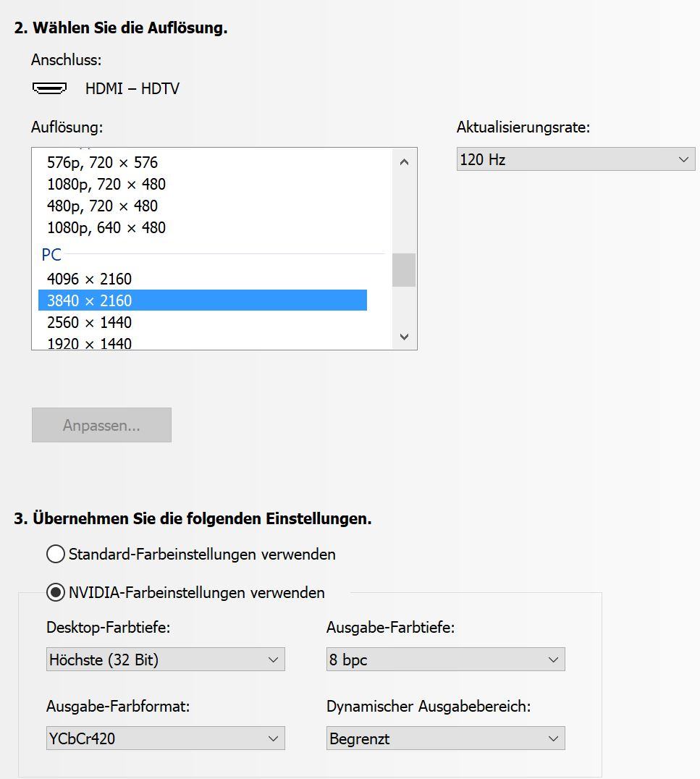Click the resolution list scroll-down arrow
700x779 pixels.
coord(404,337)
